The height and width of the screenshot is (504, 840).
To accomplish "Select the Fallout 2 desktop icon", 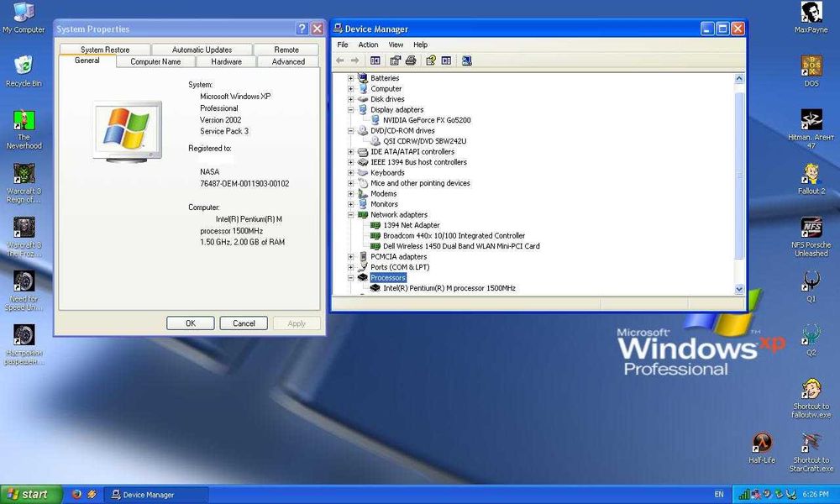I will (811, 179).
